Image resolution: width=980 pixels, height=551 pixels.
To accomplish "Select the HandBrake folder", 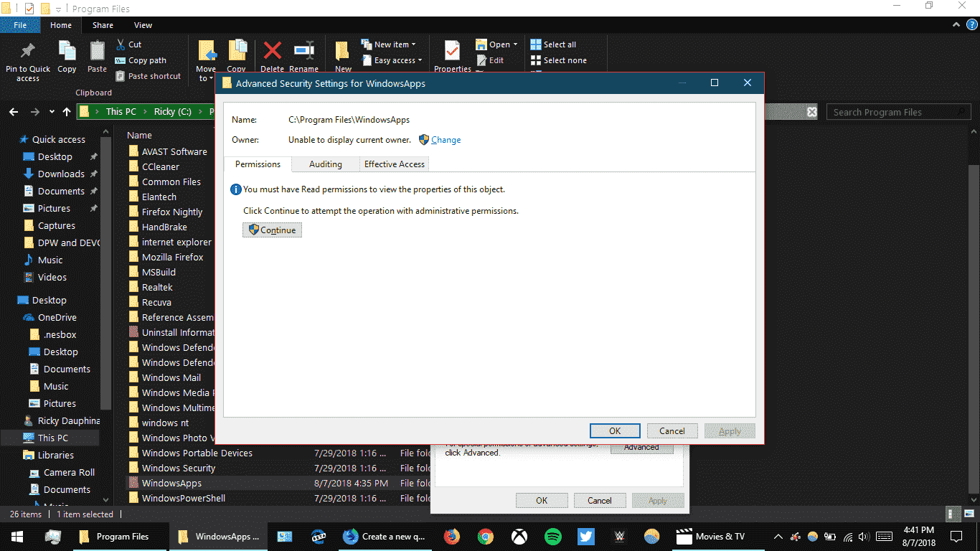I will click(164, 227).
